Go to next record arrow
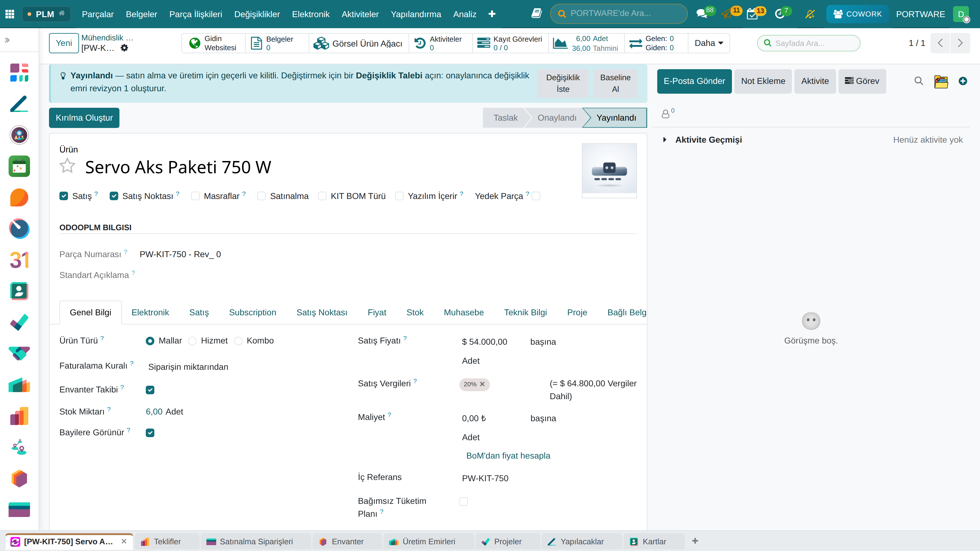 (x=960, y=43)
